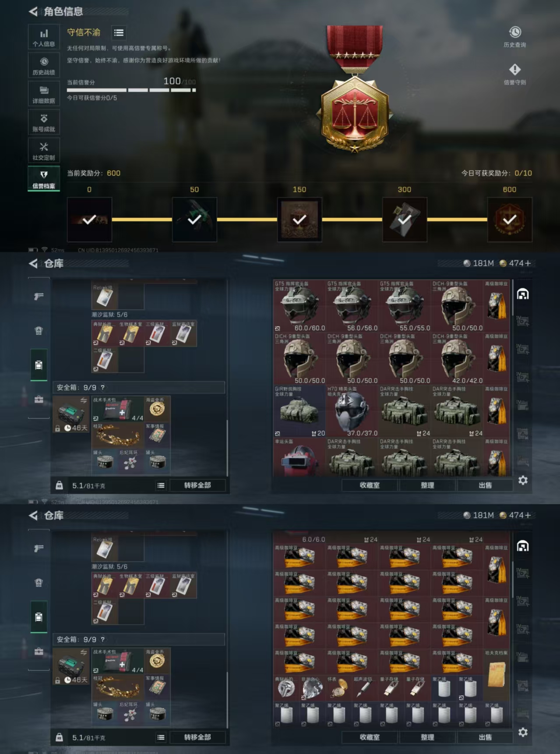The height and width of the screenshot is (754, 560).
Task: Open the 信誉守则 warning diamond icon
Action: [x=515, y=69]
